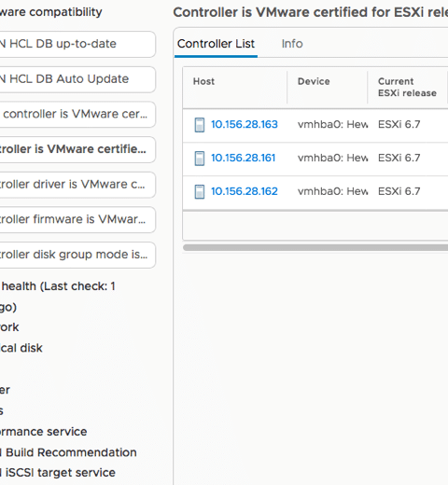Sort by Current ESXi release column

407,87
